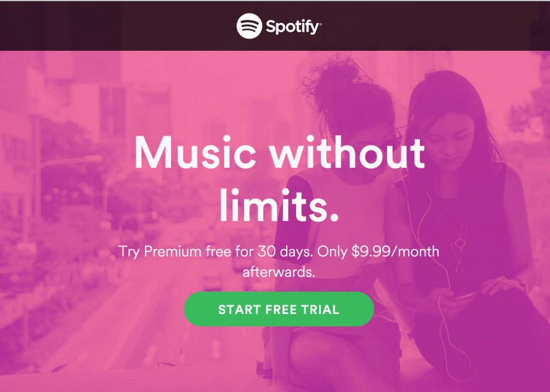
Task: Click the word "afterwards." below the subtitle
Action: (x=279, y=272)
